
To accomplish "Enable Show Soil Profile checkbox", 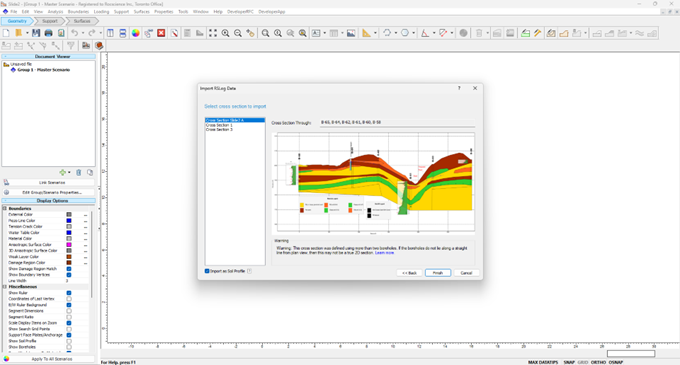I will pyautogui.click(x=69, y=341).
